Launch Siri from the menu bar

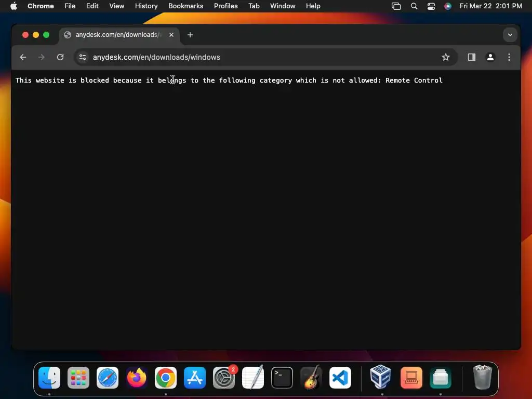(448, 6)
